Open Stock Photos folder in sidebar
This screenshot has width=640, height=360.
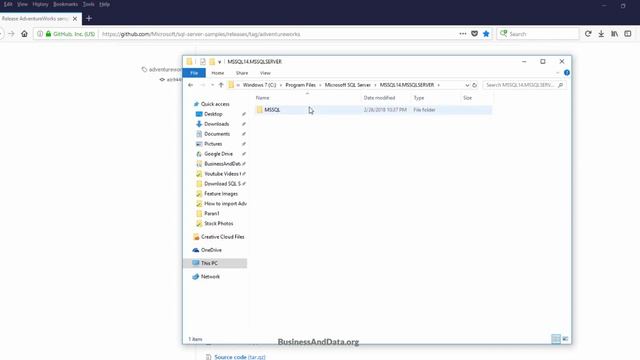(218, 224)
